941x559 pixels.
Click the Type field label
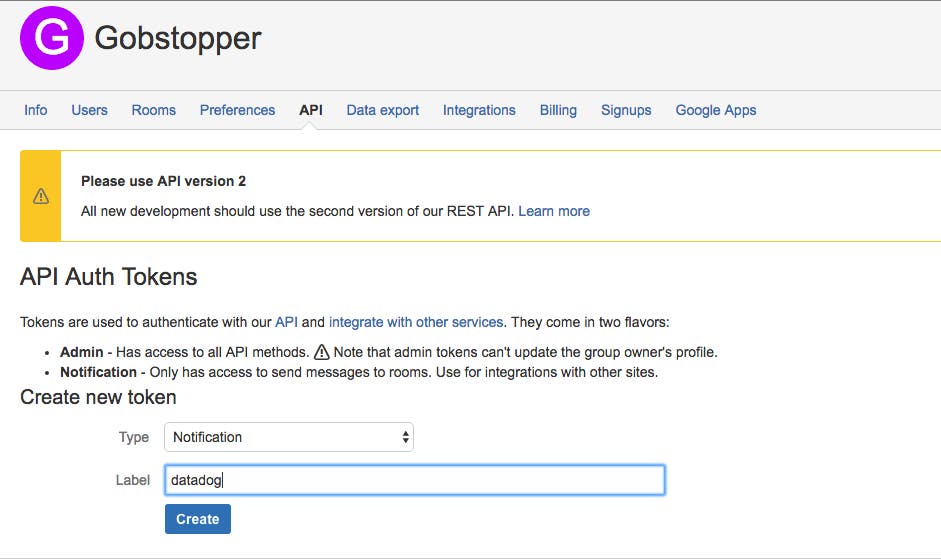[x=134, y=437]
